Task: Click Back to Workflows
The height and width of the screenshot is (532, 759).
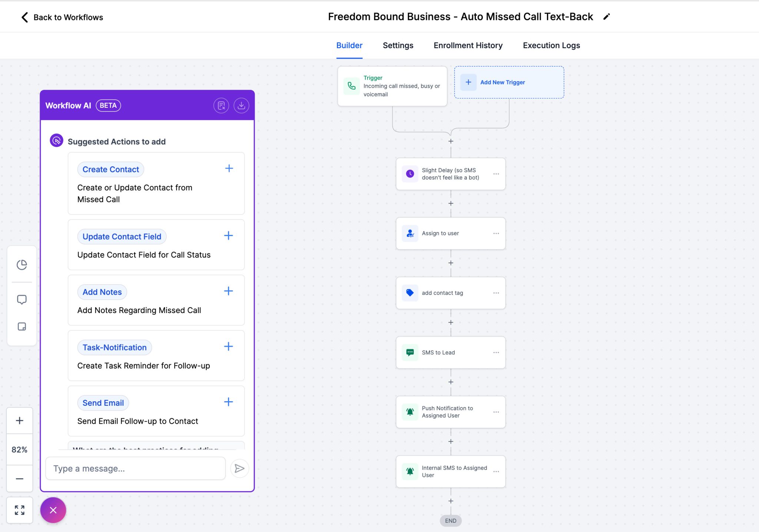Action: [62, 17]
